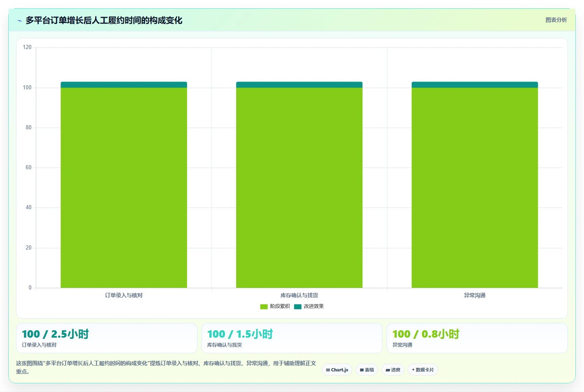Select the 数据卡片 tag chip
The height and width of the screenshot is (392, 584).
(422, 370)
